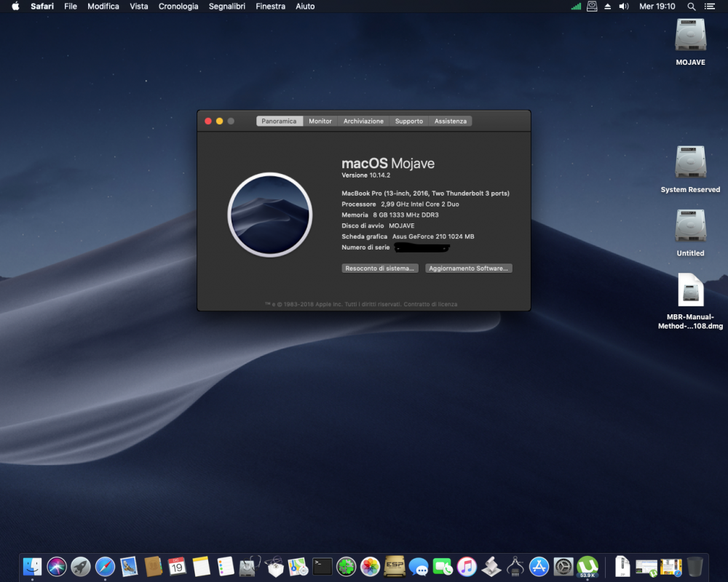Viewport: 728px width, 582px height.
Task: Open Disk Utility stethoscope icon in Dock
Action: 250,566
